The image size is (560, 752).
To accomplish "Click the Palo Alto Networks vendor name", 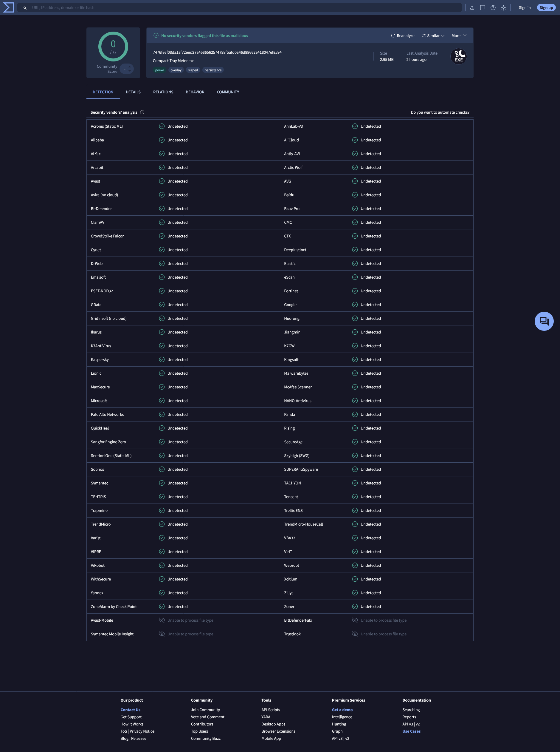I will coord(107,415).
